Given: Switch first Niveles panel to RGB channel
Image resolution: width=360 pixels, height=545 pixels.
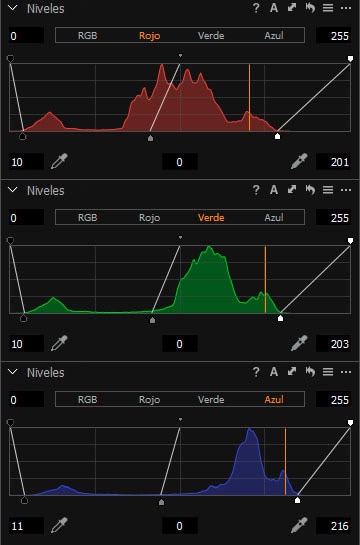Looking at the screenshot, I should [88, 35].
